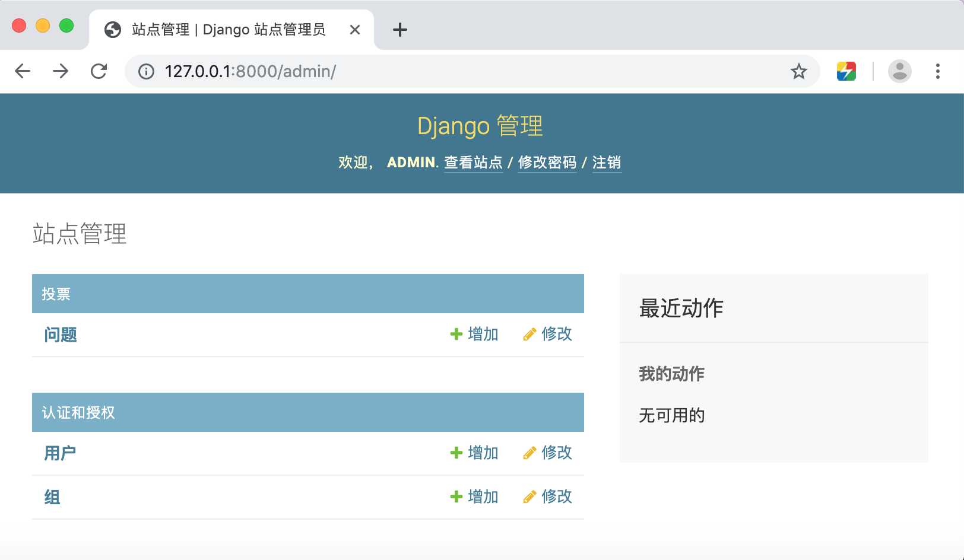The height and width of the screenshot is (560, 964).
Task: Open the 投票 app section header
Action: 56,294
